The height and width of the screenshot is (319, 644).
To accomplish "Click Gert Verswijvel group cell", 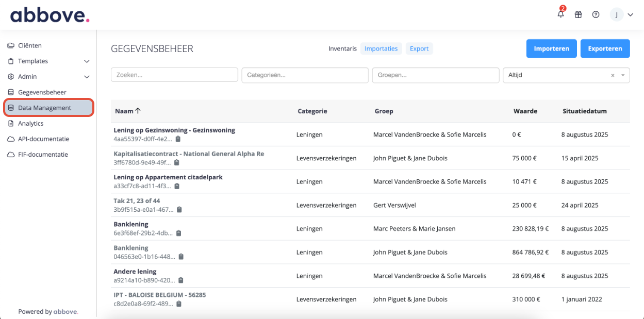I will (x=394, y=205).
